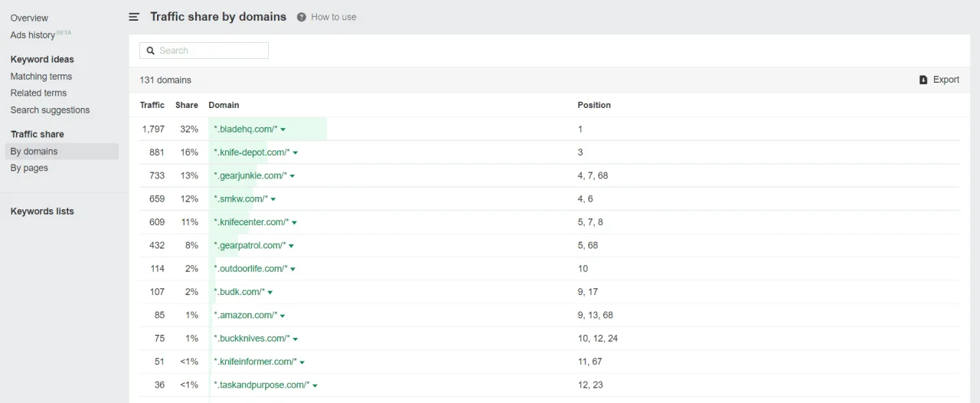
Task: Click the Traffic column header
Action: [x=152, y=105]
